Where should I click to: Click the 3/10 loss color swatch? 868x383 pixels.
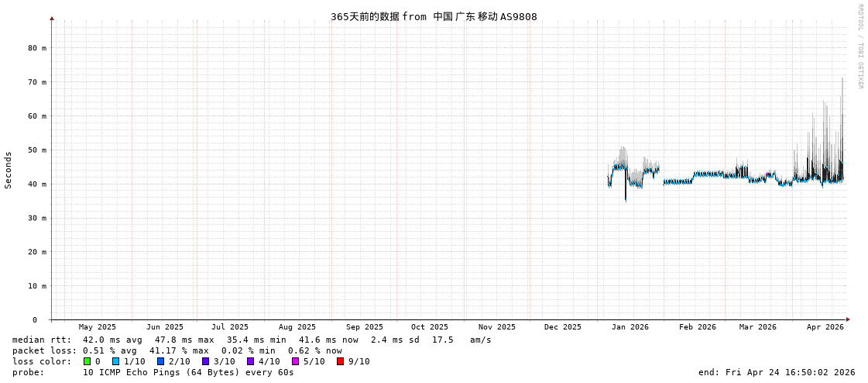[x=205, y=361]
